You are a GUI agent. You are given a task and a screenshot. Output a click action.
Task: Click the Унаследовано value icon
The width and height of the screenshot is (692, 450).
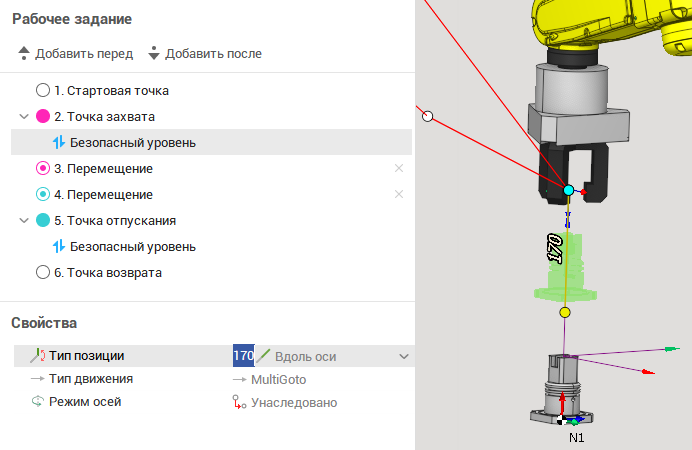pos(239,402)
